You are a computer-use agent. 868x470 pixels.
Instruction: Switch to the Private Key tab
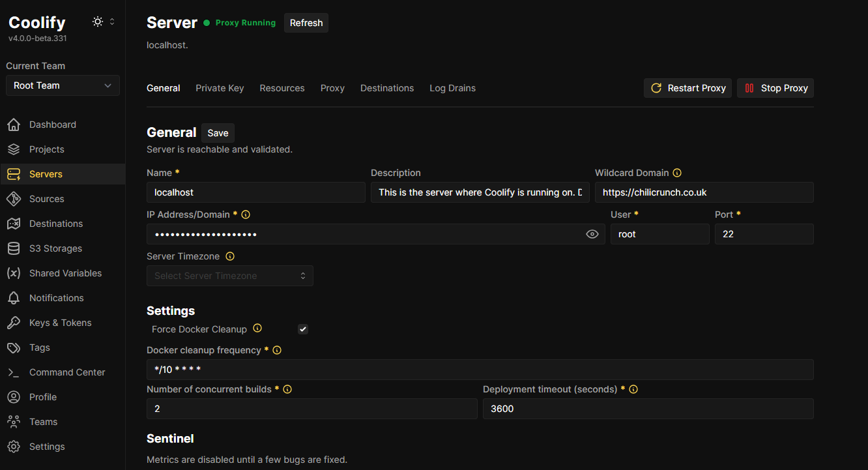(x=220, y=88)
